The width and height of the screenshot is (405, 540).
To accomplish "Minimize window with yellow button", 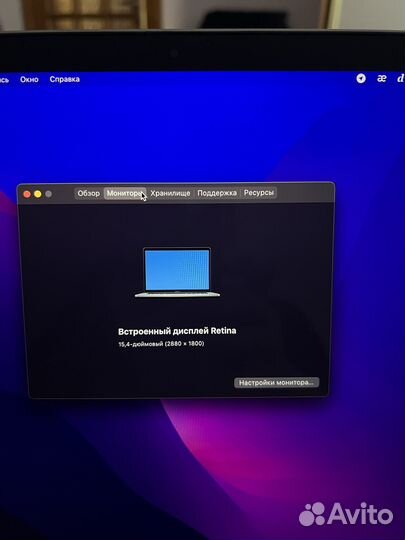I will (38, 194).
